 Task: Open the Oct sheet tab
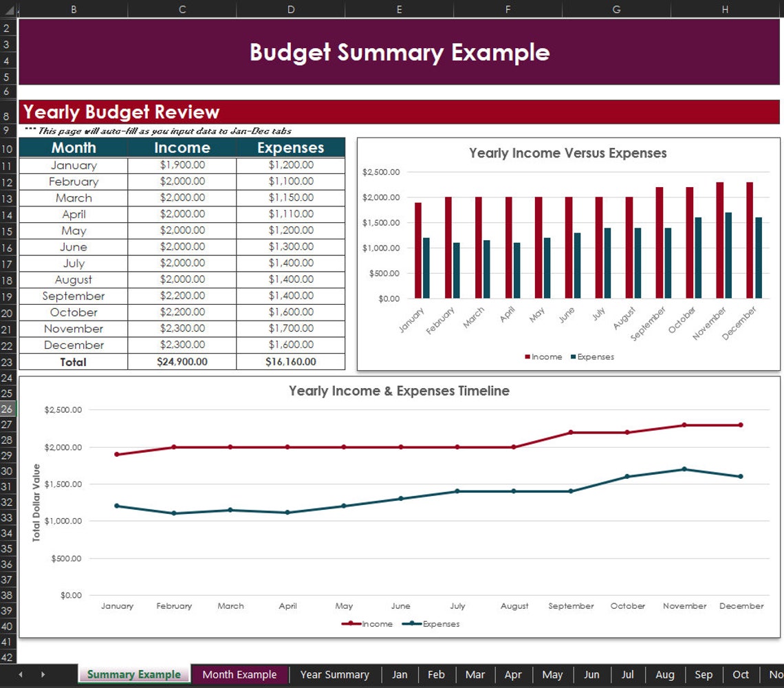click(741, 675)
